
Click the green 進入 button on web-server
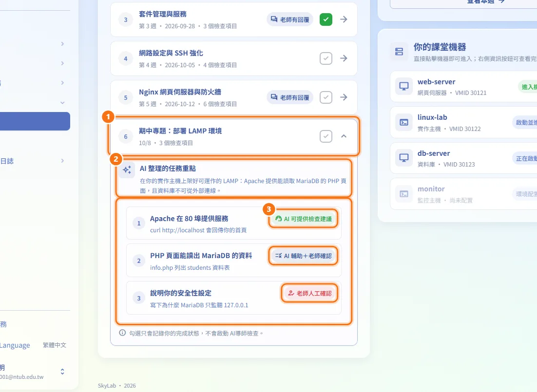pos(527,87)
